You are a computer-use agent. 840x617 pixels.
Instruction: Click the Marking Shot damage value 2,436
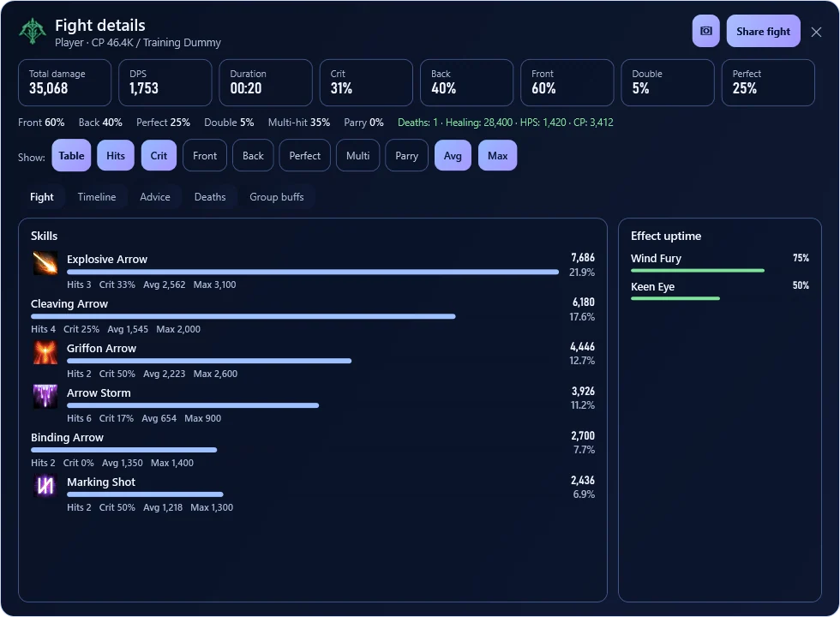tap(582, 481)
